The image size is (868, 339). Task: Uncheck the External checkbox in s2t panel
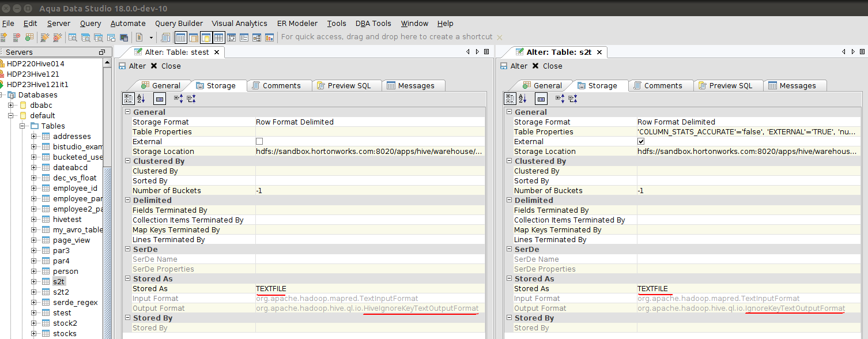pos(641,141)
